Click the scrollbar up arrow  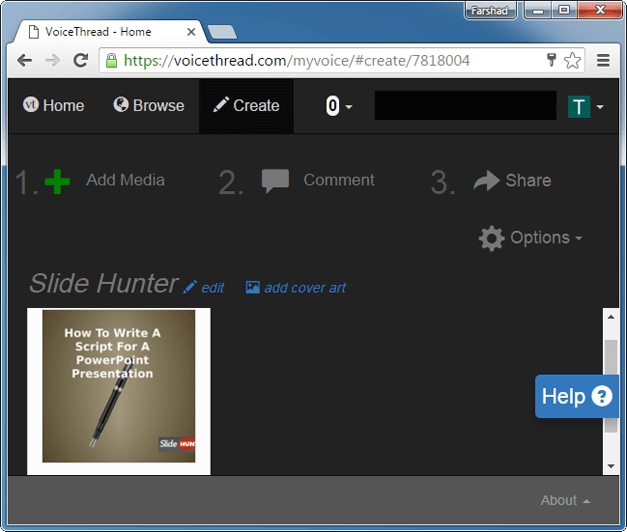pyautogui.click(x=611, y=317)
